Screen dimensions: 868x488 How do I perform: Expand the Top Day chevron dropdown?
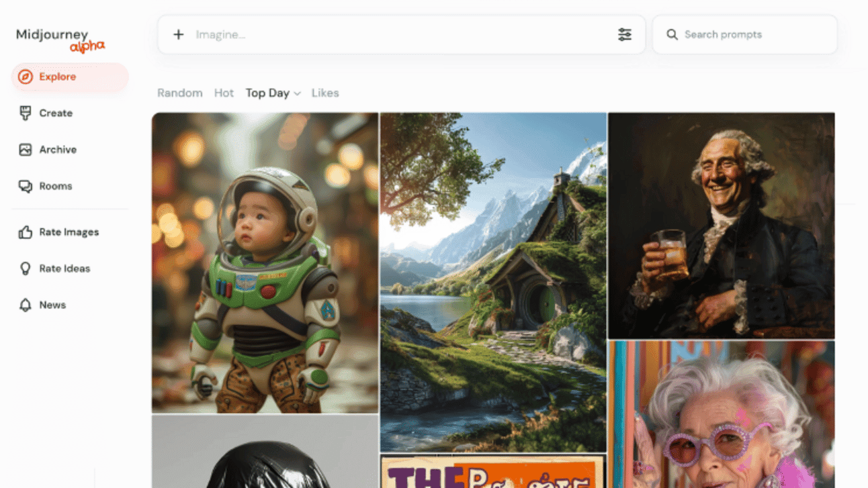(x=297, y=94)
